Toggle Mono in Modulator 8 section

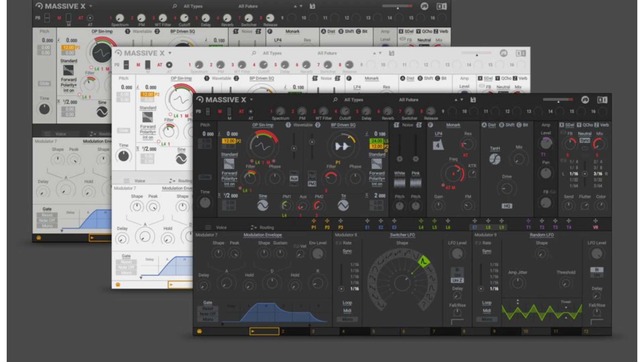tap(347, 319)
